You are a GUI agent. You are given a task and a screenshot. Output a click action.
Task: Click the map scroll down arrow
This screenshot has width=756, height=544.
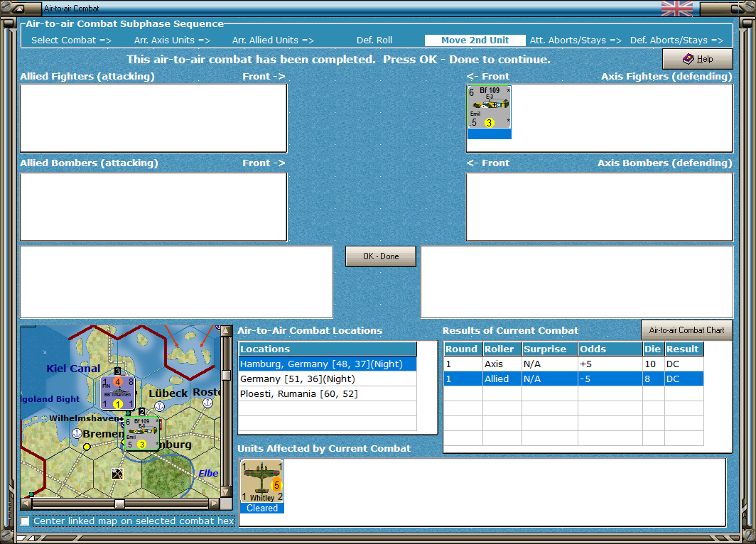pos(226,492)
